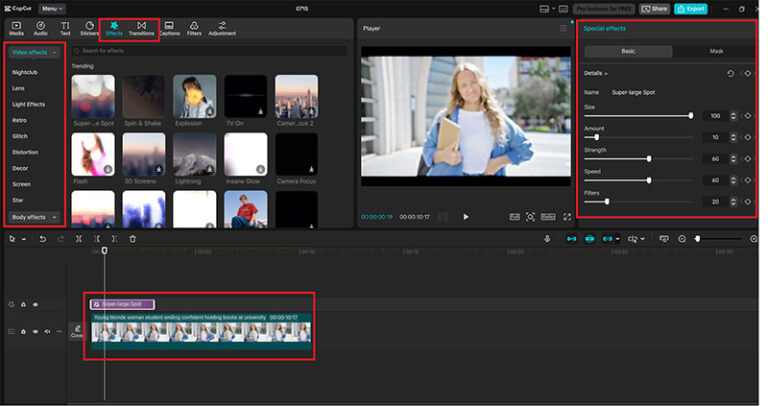Open the CapCut Menu dropdown
Viewport: 768px width, 406px height.
51,9
